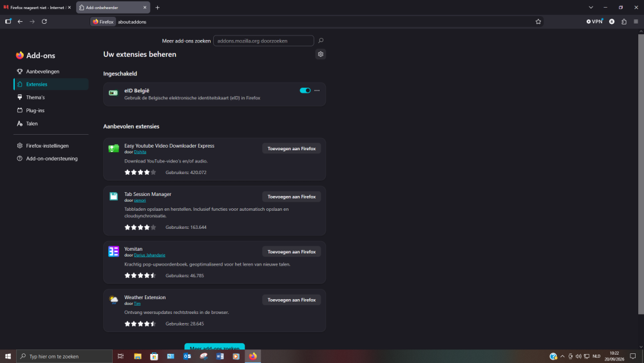The image size is (644, 363).
Task: Click the NLD language indicator
Action: pyautogui.click(x=596, y=356)
